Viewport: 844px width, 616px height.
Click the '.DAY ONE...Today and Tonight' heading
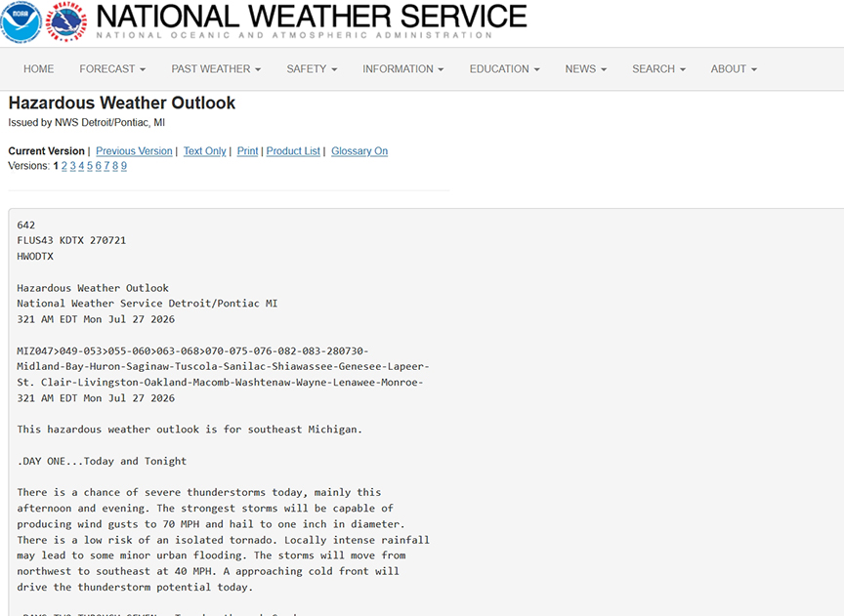click(x=102, y=461)
